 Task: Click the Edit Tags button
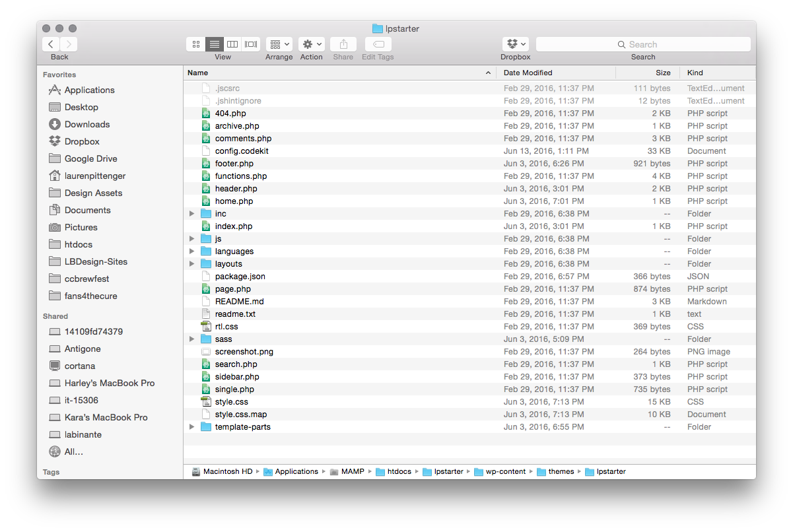(378, 44)
